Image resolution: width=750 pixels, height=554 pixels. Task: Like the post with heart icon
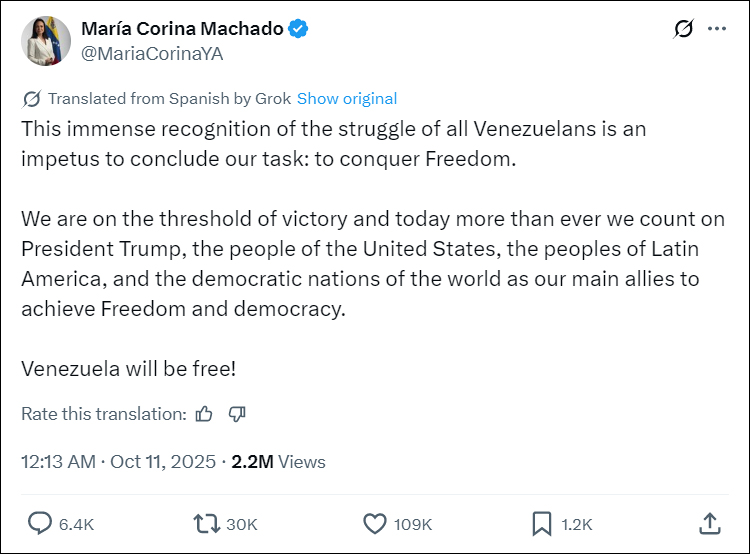[374, 523]
